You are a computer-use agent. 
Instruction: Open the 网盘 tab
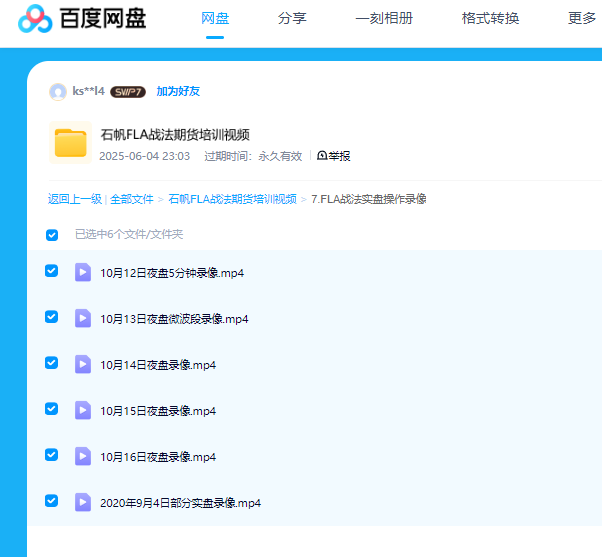[215, 19]
